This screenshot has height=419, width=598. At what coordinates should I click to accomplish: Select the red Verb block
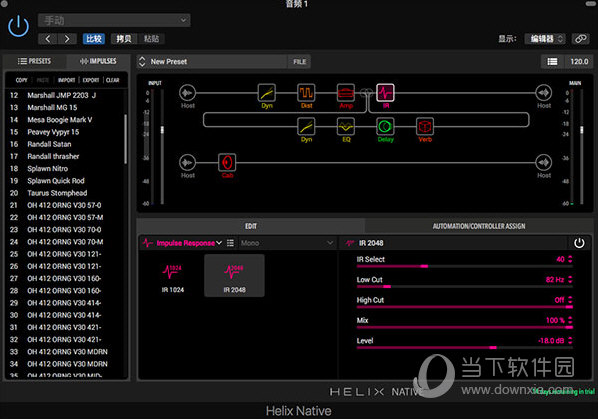pos(425,127)
